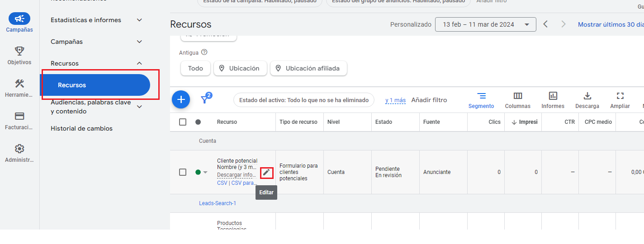This screenshot has height=244, width=644.
Task: Click the Descarga download icon
Action: (x=587, y=100)
